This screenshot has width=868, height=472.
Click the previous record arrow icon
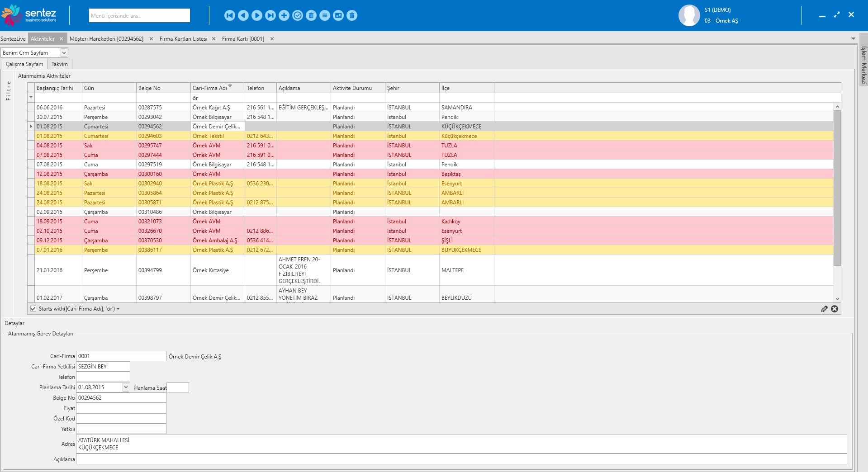(x=243, y=16)
